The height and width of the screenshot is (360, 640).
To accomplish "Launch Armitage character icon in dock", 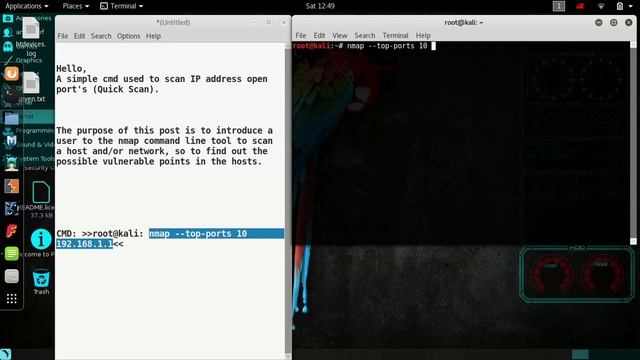I will coord(11,163).
